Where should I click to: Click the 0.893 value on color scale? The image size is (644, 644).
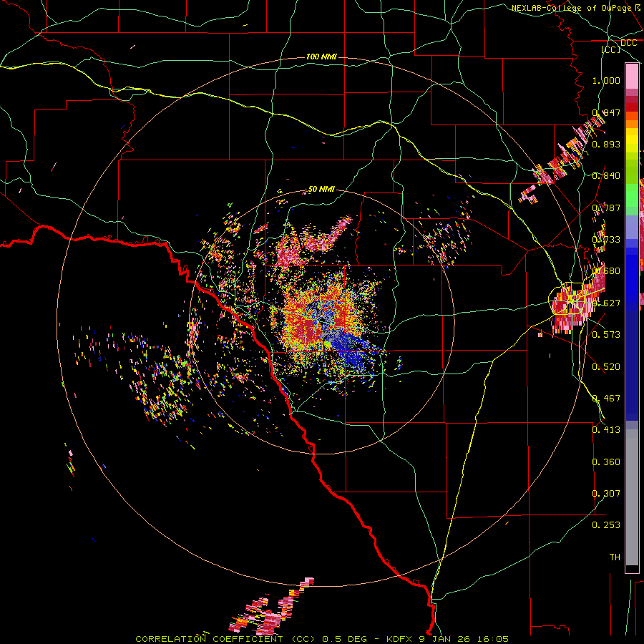(606, 144)
